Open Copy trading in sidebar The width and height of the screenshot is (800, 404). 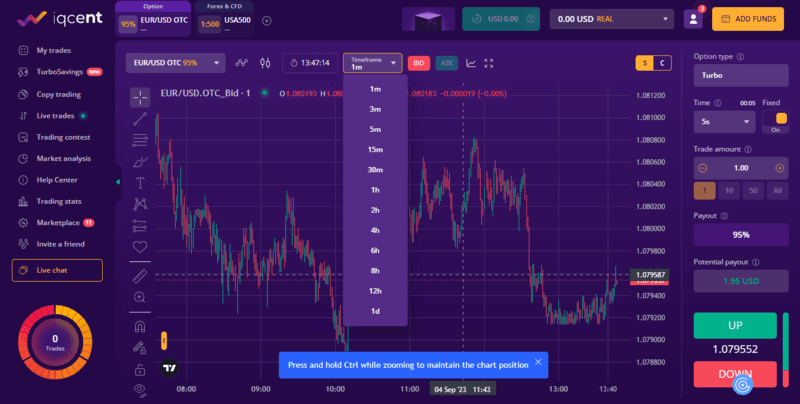pos(59,94)
